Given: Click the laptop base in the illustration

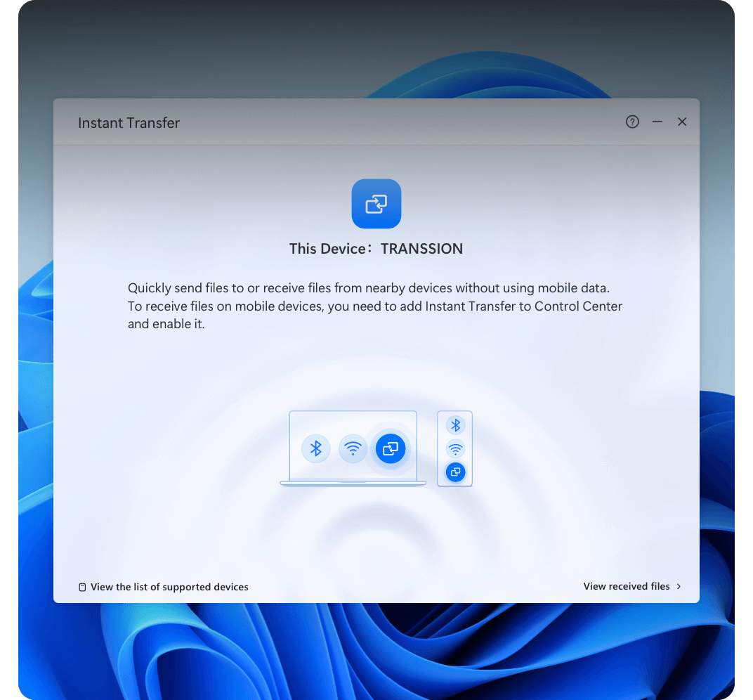Looking at the screenshot, I should point(353,484).
